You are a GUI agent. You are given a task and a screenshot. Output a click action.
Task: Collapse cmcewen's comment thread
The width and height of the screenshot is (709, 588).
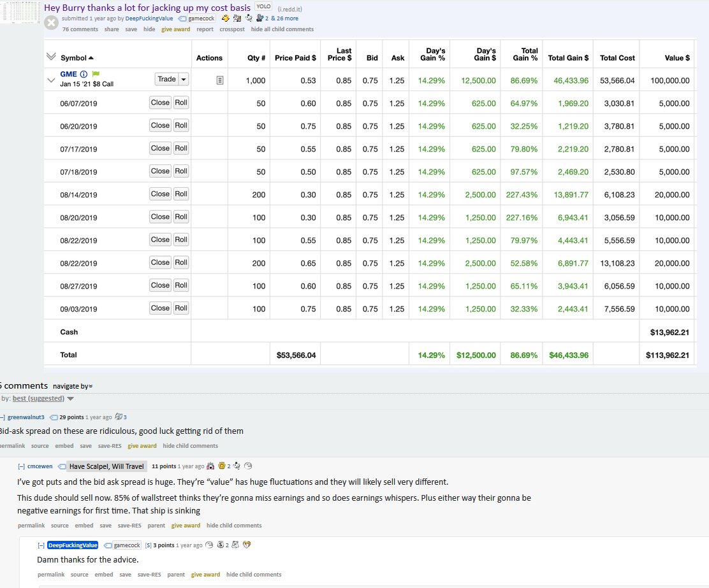(22, 466)
